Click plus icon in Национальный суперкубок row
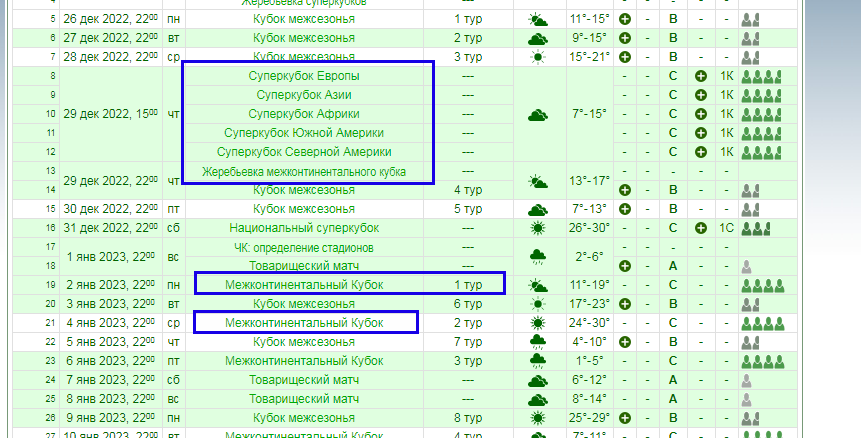The height and width of the screenshot is (438, 861). tap(700, 228)
